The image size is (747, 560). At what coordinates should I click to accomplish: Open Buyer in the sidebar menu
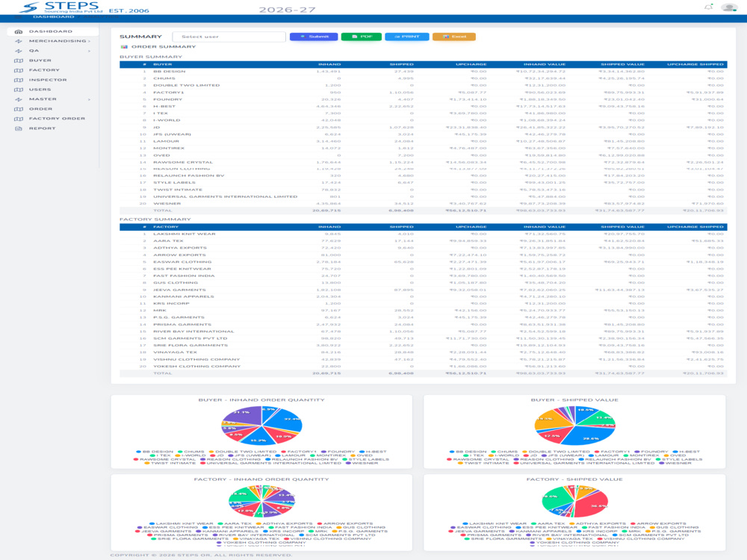[x=53, y=60]
